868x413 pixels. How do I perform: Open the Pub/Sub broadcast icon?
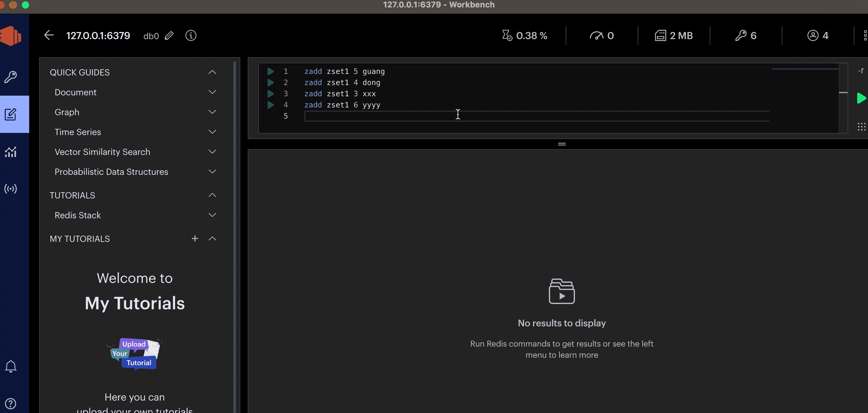(x=11, y=189)
